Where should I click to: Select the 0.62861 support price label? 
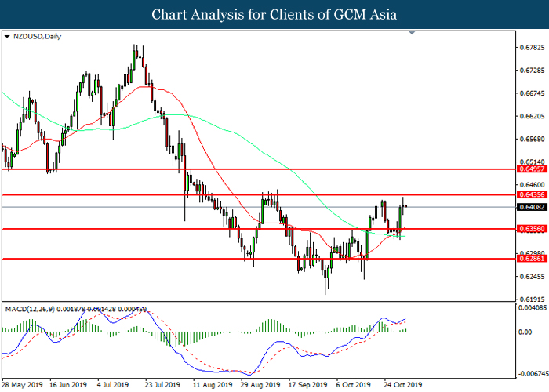click(x=533, y=259)
